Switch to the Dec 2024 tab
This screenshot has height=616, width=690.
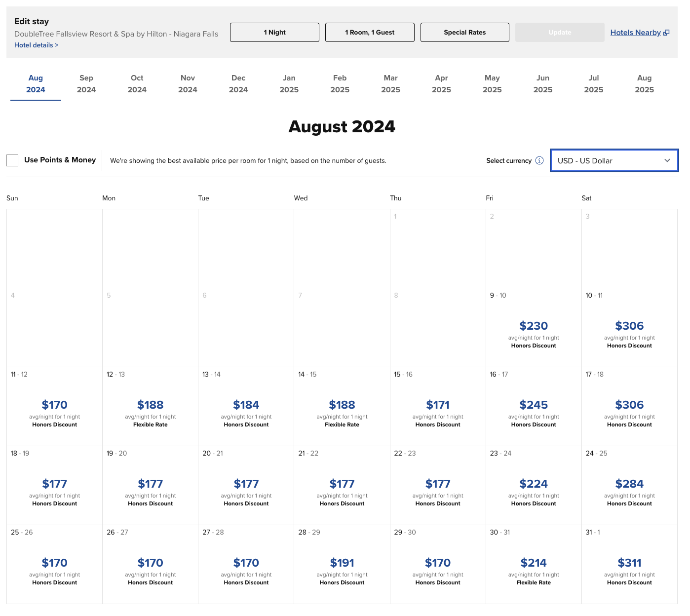coord(238,84)
